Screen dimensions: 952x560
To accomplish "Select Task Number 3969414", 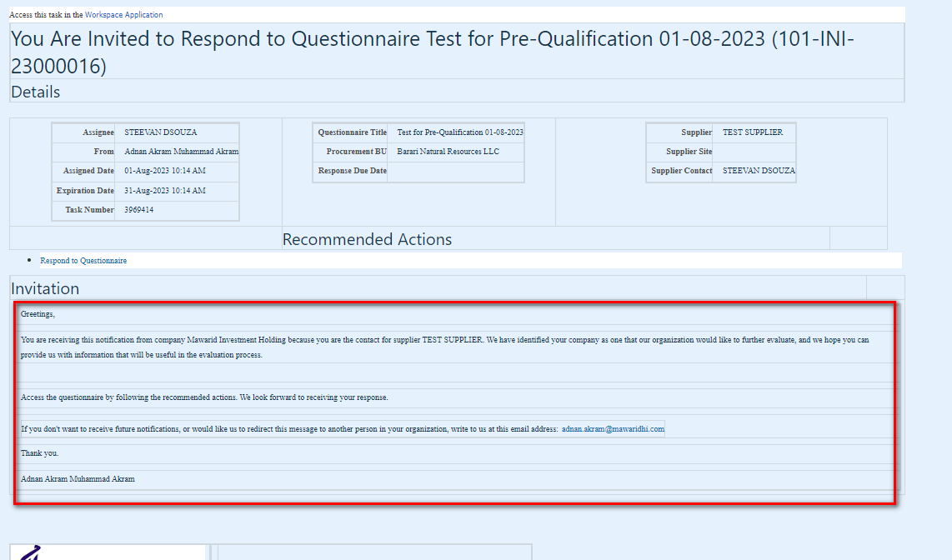I will pos(140,210).
